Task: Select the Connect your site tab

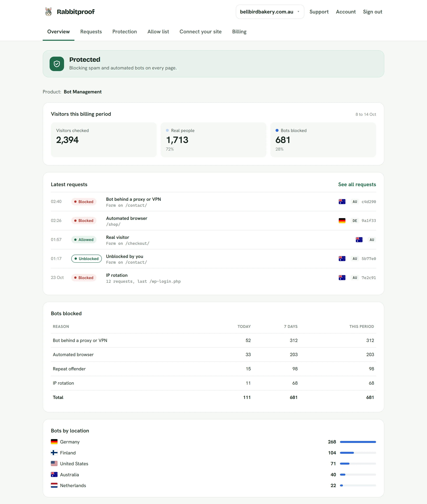Action: tap(200, 32)
